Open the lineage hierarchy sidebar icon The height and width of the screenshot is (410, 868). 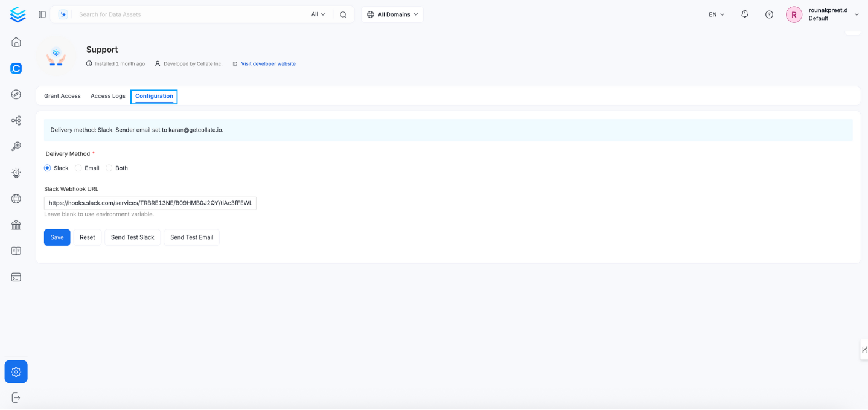(x=16, y=121)
